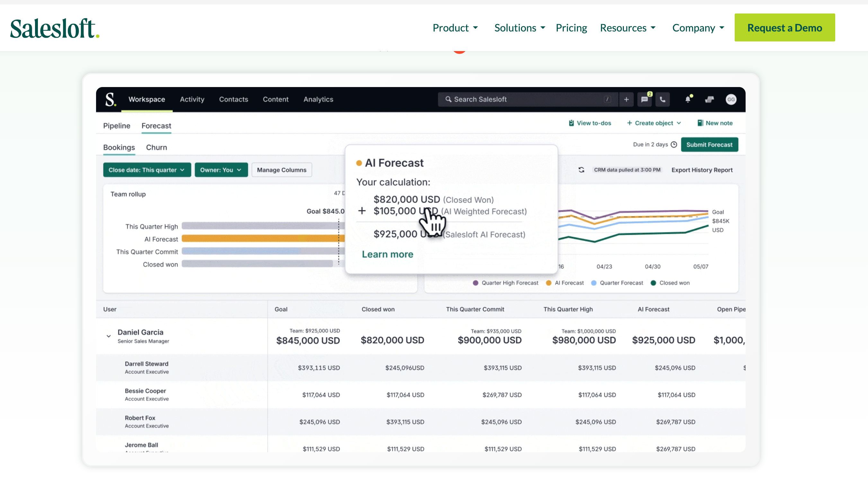Click the AI Forecast column header
Screen dimensions: 868x485
(x=653, y=309)
